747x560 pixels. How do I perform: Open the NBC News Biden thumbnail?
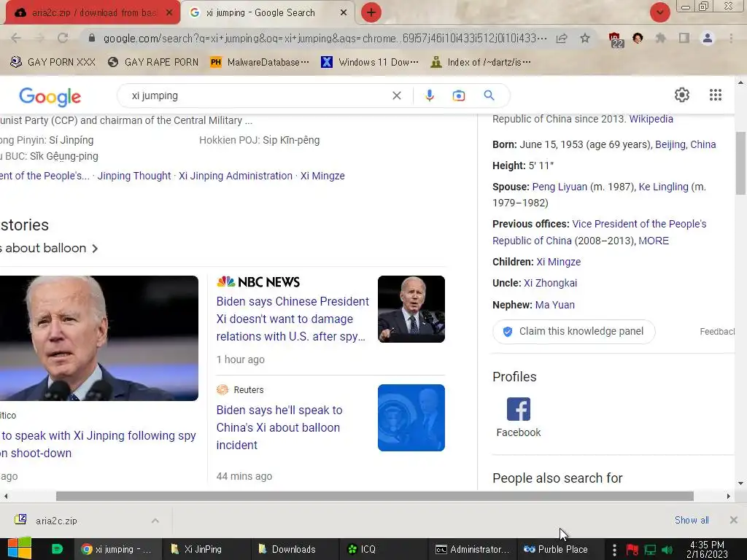click(x=411, y=309)
